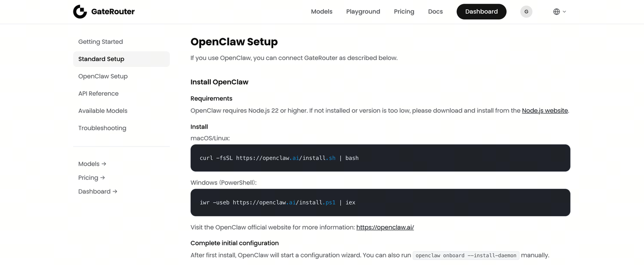Select Standard Setup sidebar item

101,59
